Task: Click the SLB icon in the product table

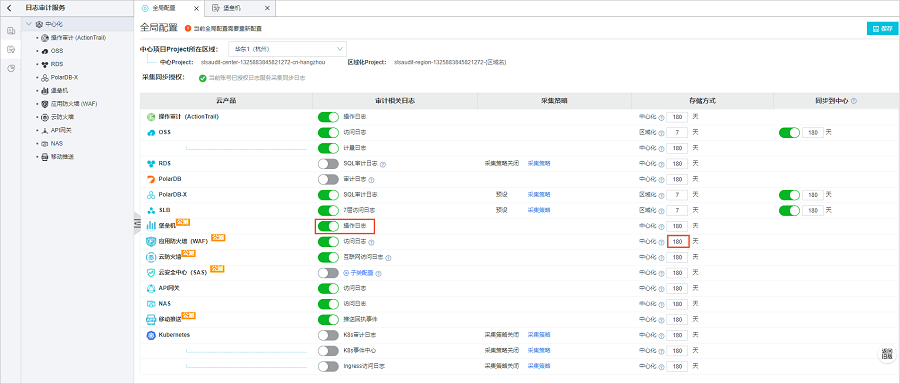Action: pyautogui.click(x=152, y=210)
